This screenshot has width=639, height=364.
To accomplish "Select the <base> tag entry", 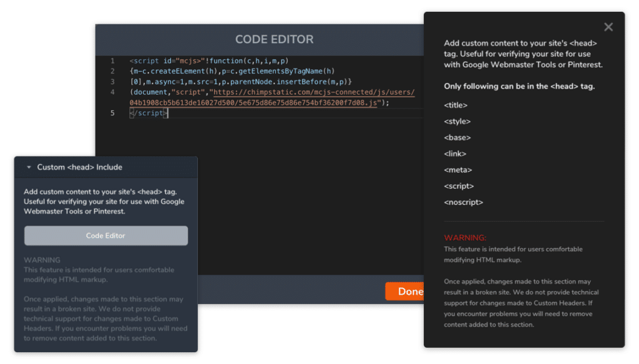I will (456, 137).
